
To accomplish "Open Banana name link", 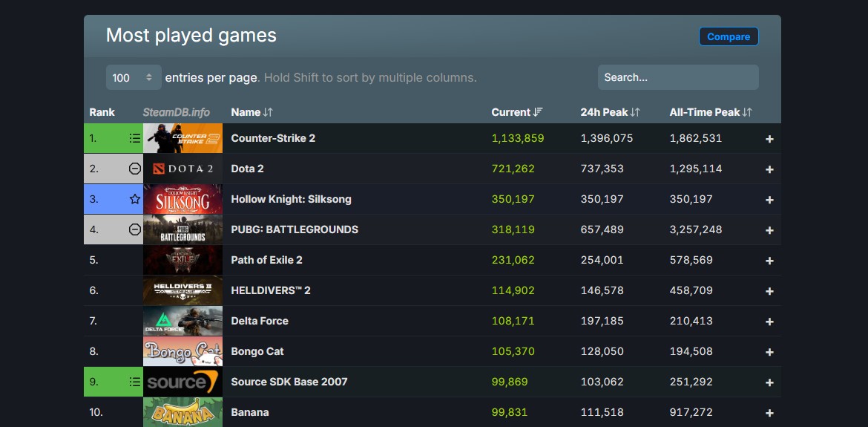I will pos(250,413).
